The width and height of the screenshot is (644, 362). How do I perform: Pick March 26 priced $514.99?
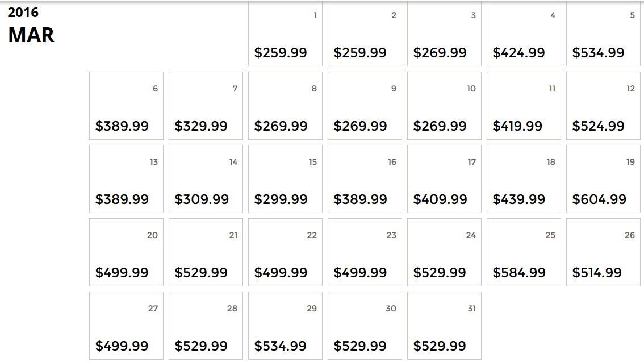[x=603, y=252]
